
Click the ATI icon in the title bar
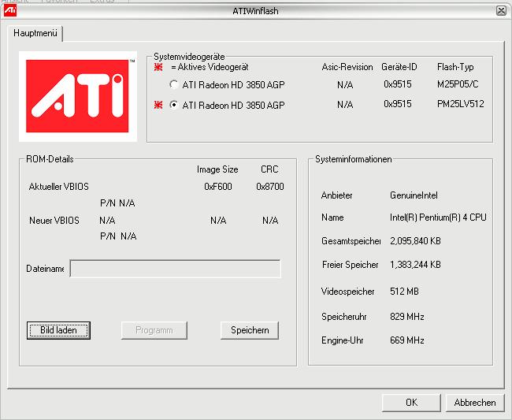[9, 10]
